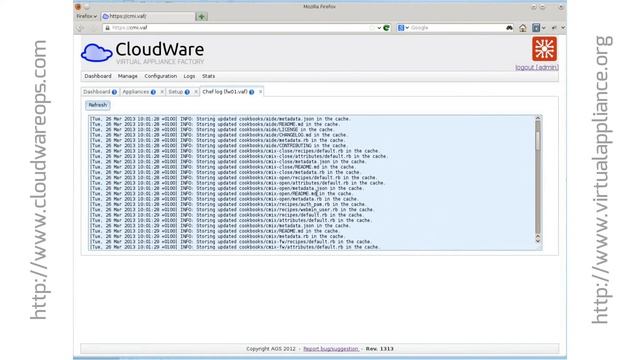The height and width of the screenshot is (360, 640).
Task: Click the search magnifier icon in search box
Action: (509, 28)
